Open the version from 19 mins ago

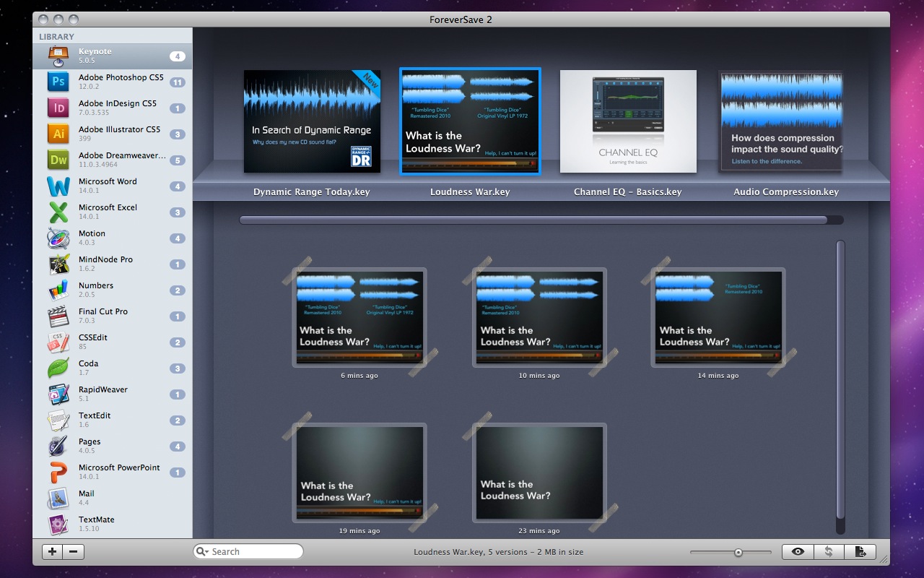click(x=359, y=473)
